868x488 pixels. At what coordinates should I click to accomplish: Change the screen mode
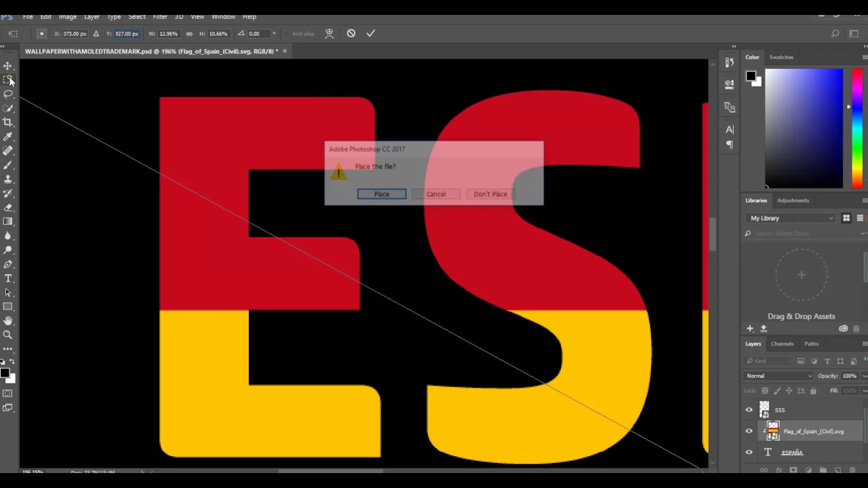7,408
